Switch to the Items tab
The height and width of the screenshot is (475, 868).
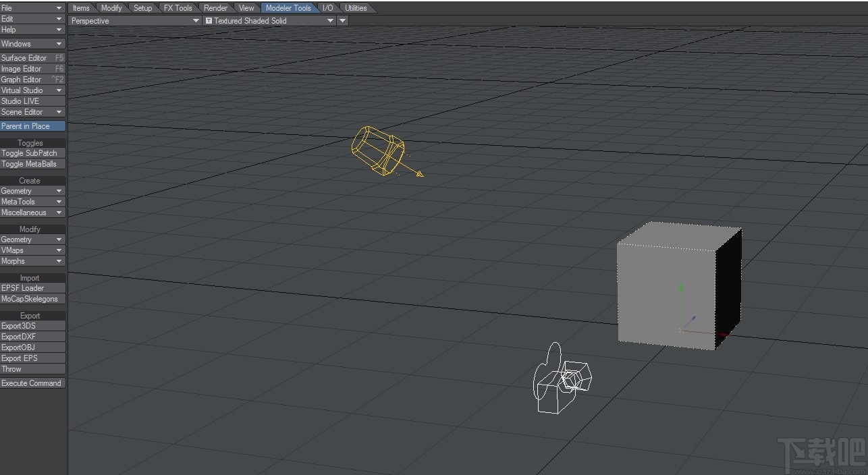[x=80, y=7]
